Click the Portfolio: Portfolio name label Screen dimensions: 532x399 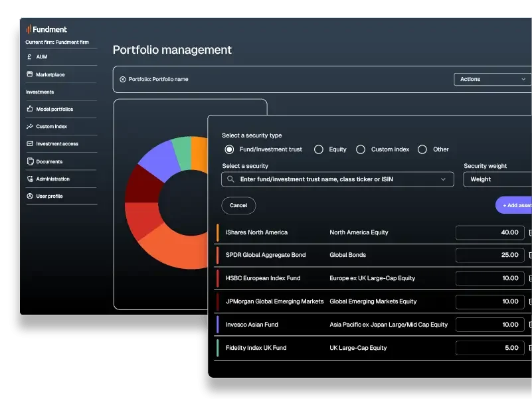coord(159,80)
